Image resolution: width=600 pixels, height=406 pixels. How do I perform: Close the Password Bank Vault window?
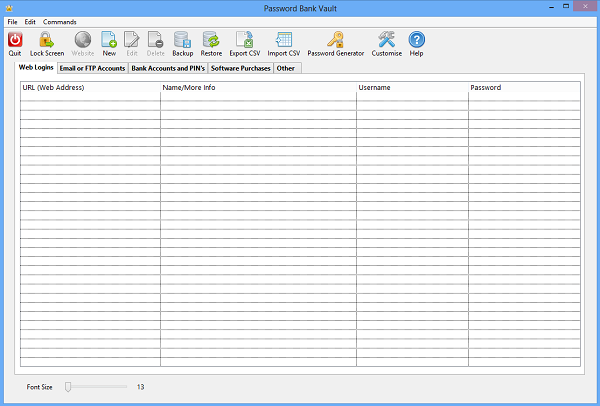click(x=585, y=6)
